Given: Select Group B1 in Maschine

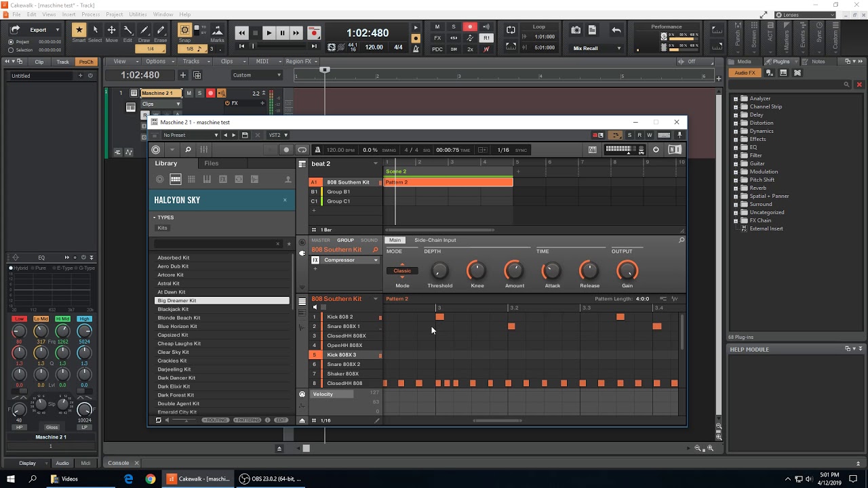Looking at the screenshot, I should point(346,192).
